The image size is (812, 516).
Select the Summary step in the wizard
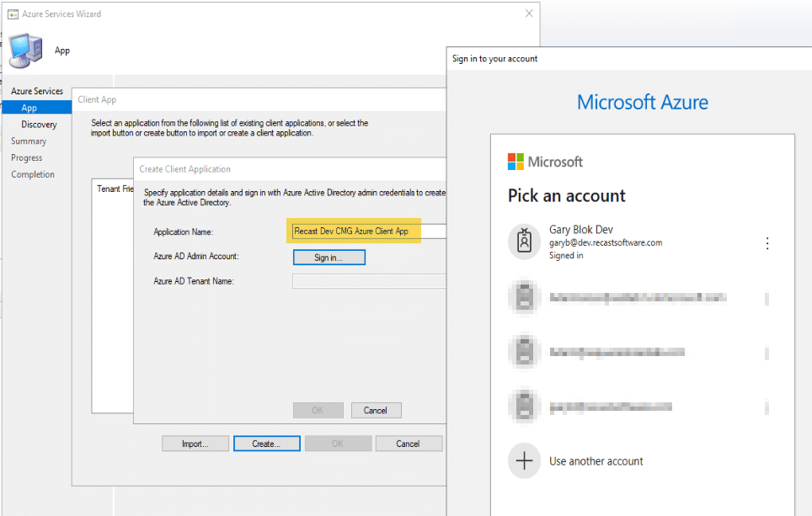tap(29, 141)
